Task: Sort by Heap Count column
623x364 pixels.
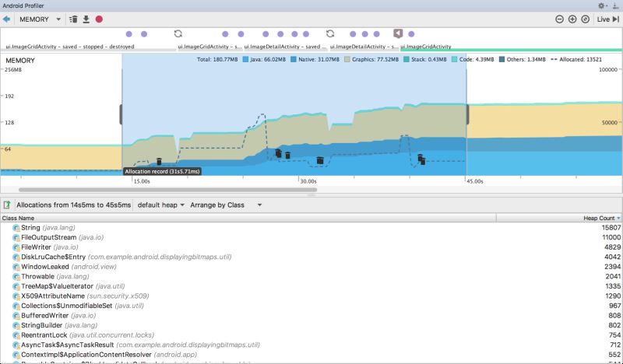Action: coord(559,218)
